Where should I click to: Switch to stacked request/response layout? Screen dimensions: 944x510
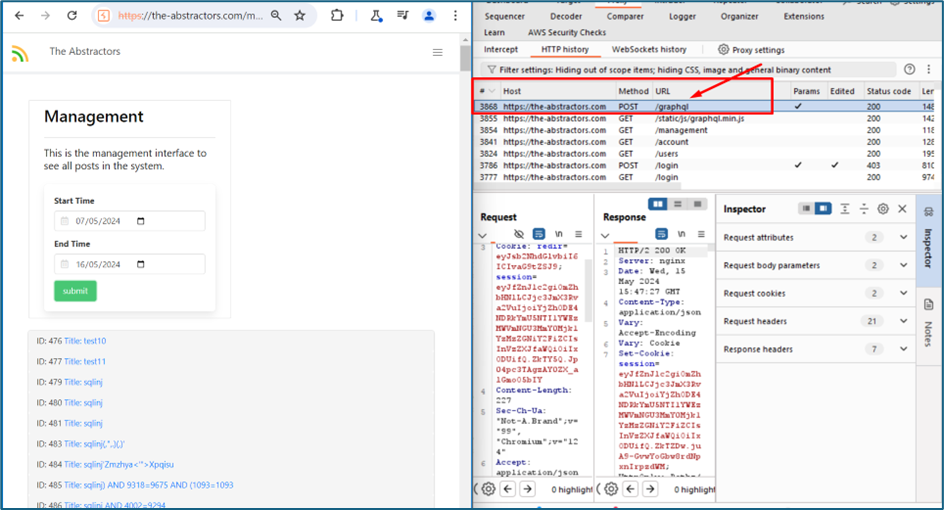tap(678, 204)
